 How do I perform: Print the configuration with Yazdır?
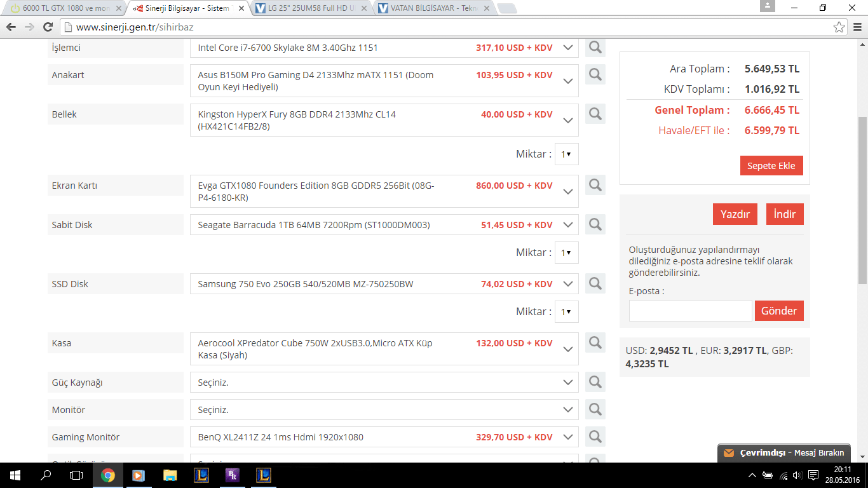coord(735,214)
